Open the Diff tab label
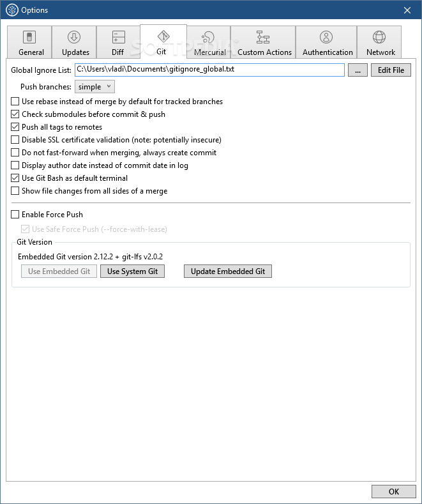Screen dimensions: 422x504 pos(118,52)
